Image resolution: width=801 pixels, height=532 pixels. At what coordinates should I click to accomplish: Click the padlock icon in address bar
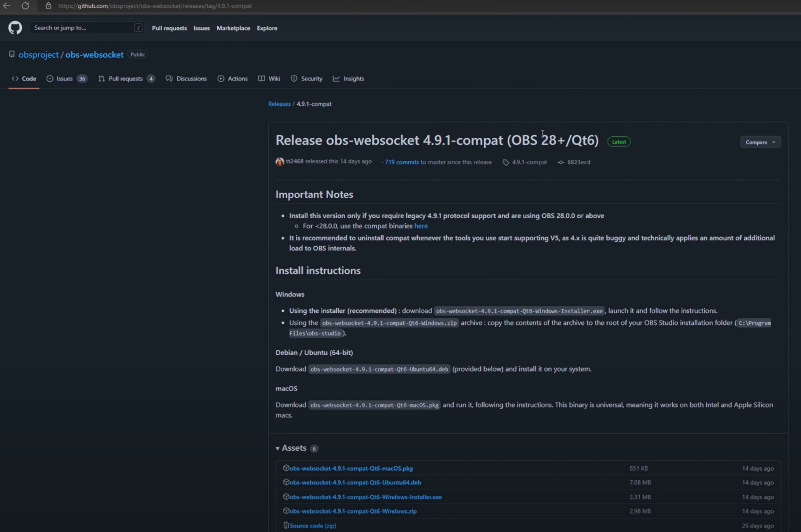[x=48, y=6]
